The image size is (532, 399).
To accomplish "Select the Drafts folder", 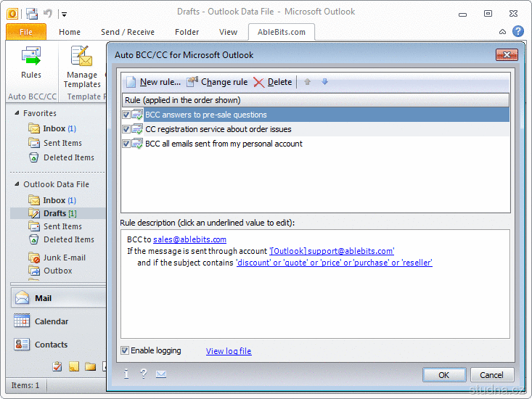I will [x=58, y=213].
